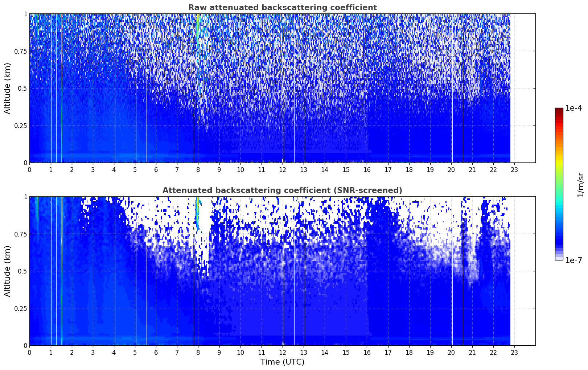Click the "1e-4" colorbar maximum label

coord(573,108)
